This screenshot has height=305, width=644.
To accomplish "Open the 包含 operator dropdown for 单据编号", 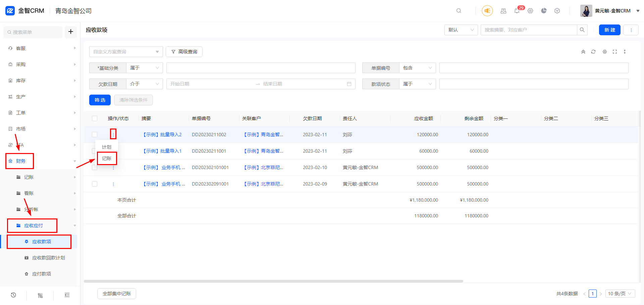I will (x=418, y=68).
